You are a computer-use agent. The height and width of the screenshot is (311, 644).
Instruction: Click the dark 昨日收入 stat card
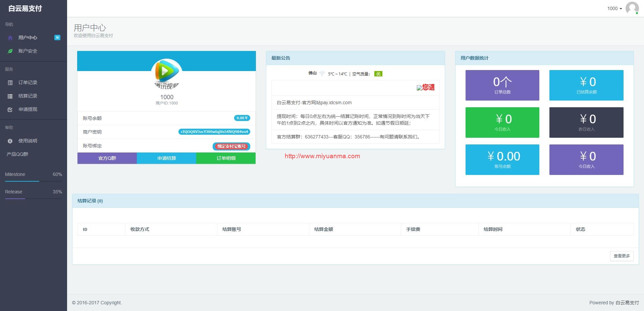click(x=586, y=122)
